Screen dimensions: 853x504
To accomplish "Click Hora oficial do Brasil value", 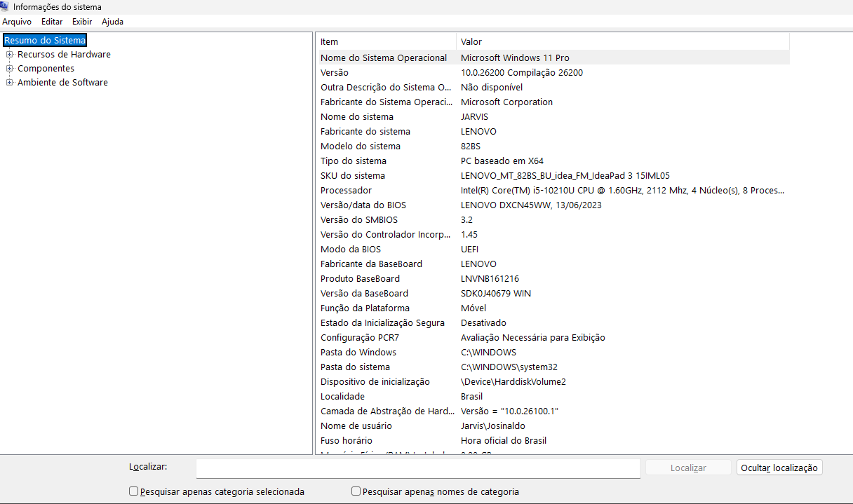I will click(504, 441).
